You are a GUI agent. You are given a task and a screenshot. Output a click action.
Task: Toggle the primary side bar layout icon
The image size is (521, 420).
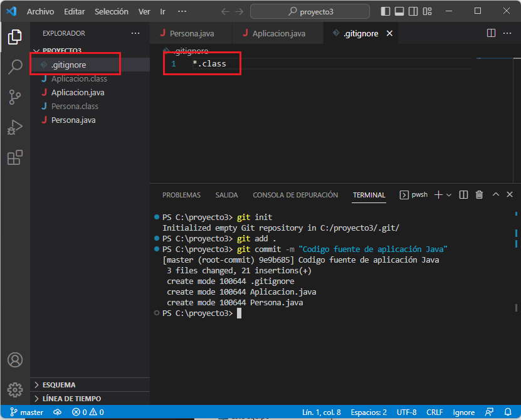tap(385, 11)
